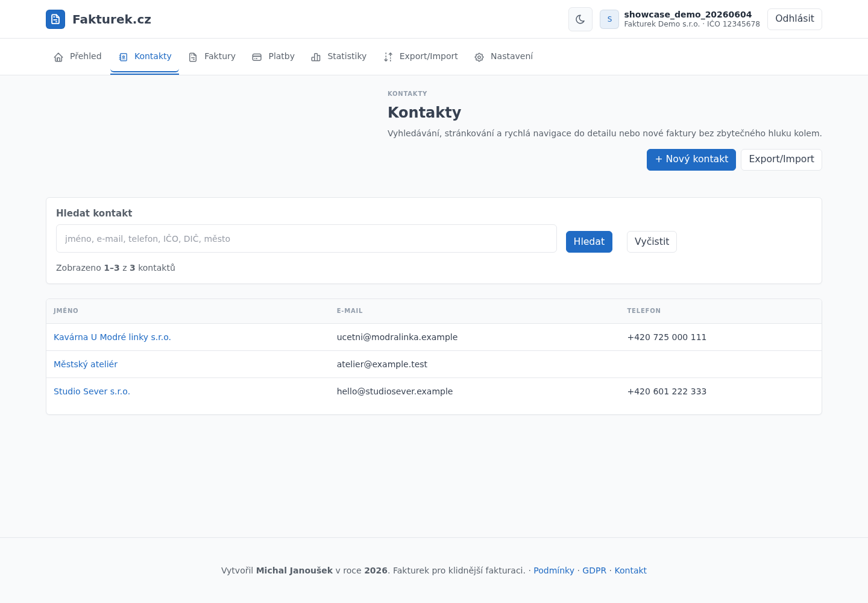Click Fakturek Demo s.r.o. company text

(662, 24)
